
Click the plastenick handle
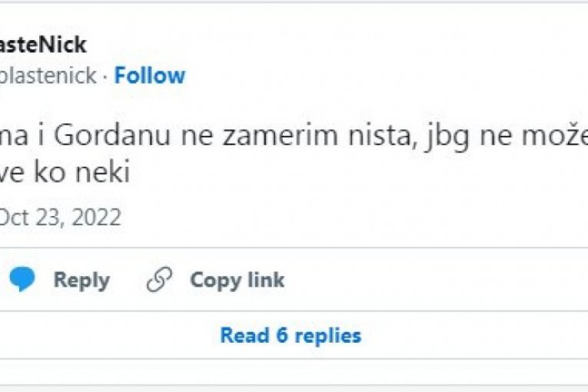[48, 75]
